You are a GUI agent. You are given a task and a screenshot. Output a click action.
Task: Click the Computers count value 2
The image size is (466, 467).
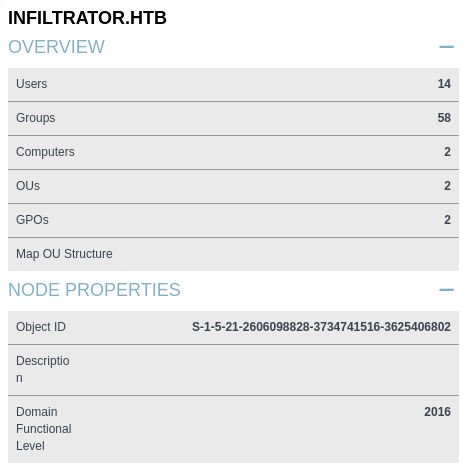[447, 152]
